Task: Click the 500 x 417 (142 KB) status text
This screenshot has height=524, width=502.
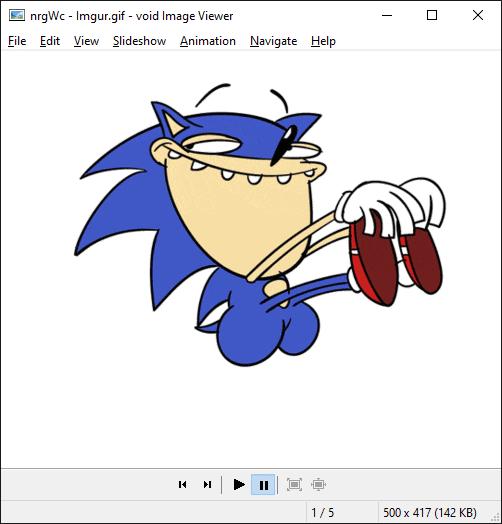Action: pyautogui.click(x=430, y=512)
